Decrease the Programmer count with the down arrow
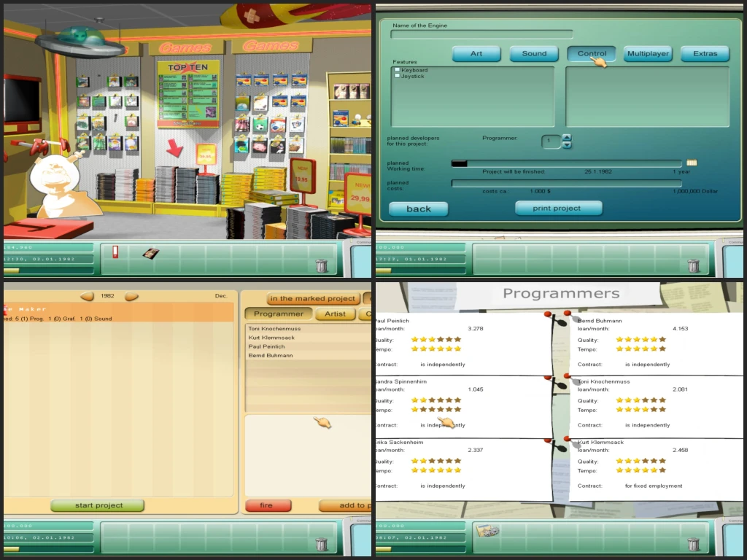 click(567, 145)
